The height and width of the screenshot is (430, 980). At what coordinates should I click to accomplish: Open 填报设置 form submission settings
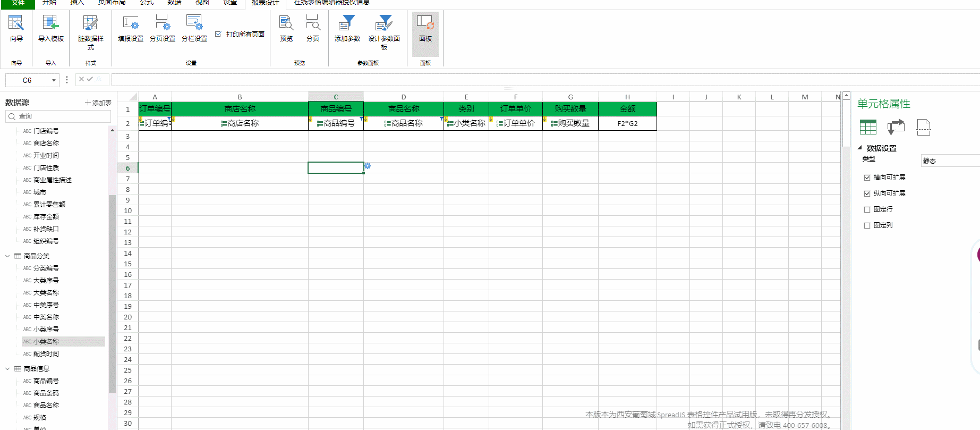[131, 29]
